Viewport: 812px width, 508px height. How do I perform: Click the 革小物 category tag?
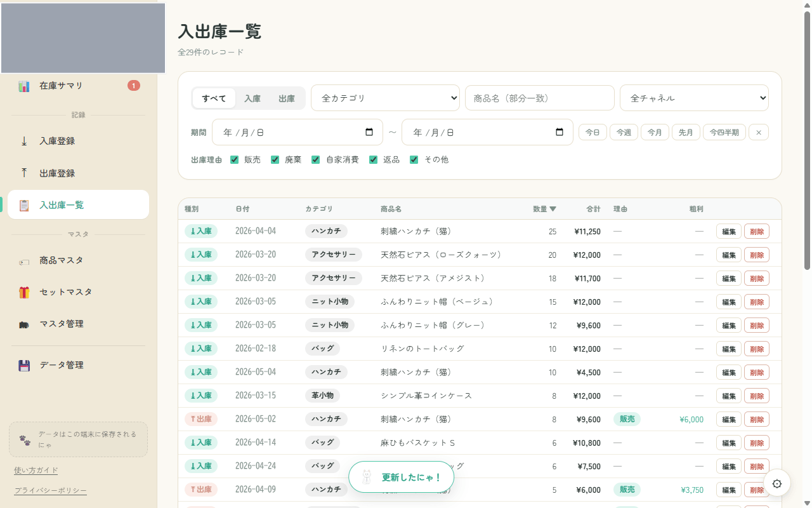322,396
